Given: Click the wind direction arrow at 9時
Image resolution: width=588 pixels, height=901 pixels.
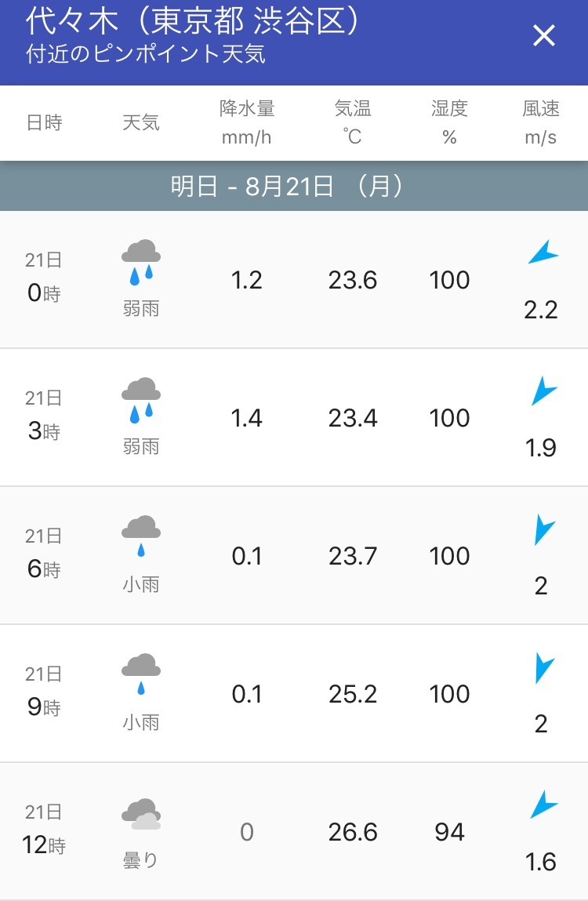Looking at the screenshot, I should [543, 667].
